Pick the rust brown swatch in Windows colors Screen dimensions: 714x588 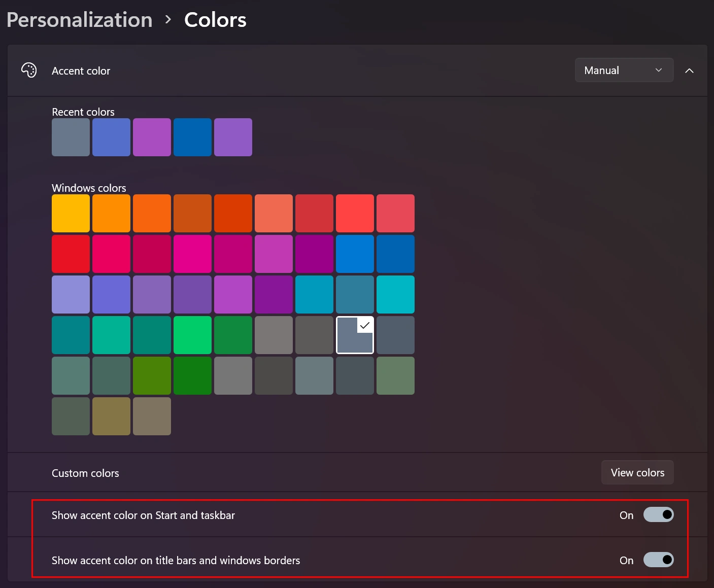click(193, 214)
